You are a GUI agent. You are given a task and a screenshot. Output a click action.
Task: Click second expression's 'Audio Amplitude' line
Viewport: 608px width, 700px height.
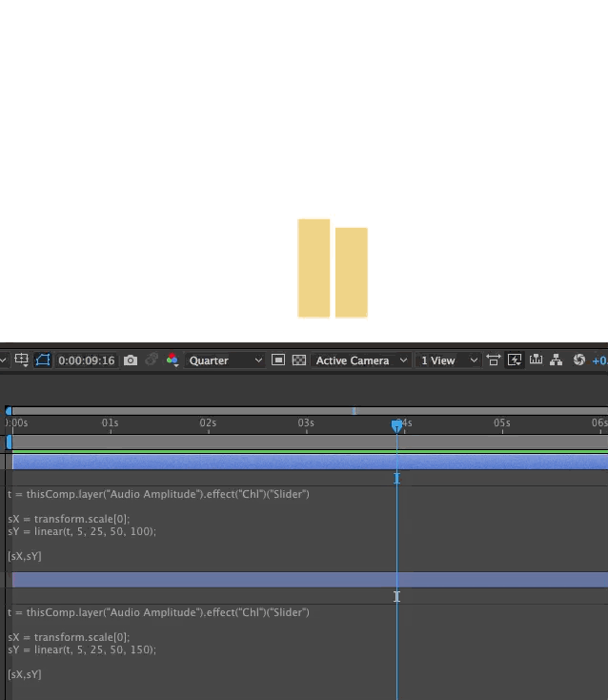(158, 612)
